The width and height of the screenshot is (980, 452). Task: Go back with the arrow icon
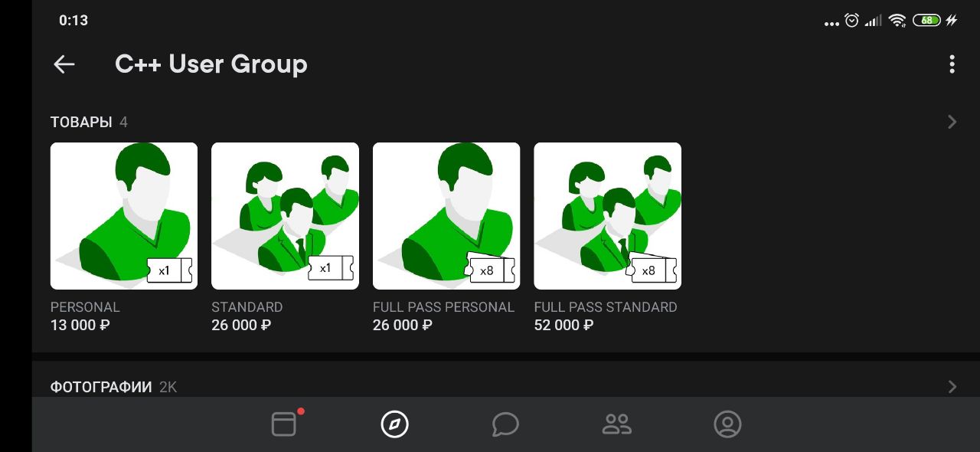coord(64,64)
